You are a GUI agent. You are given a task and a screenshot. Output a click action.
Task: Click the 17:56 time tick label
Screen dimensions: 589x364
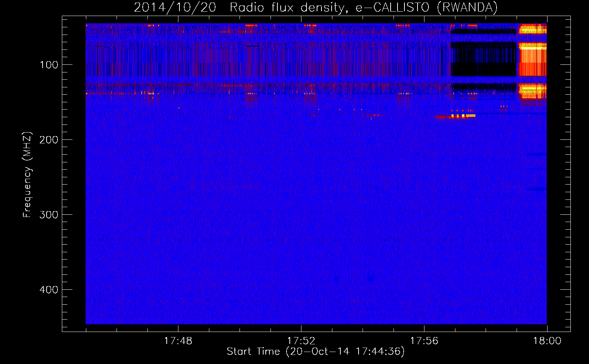(x=424, y=341)
